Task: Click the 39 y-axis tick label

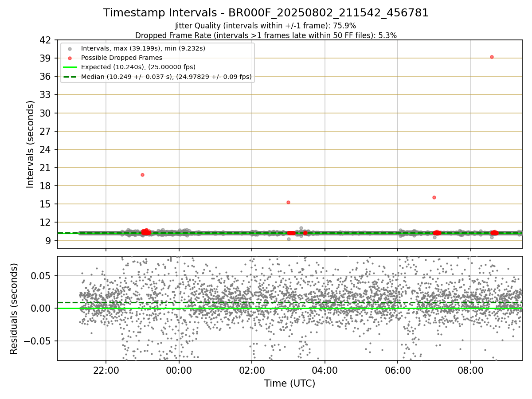Action: click(46, 58)
